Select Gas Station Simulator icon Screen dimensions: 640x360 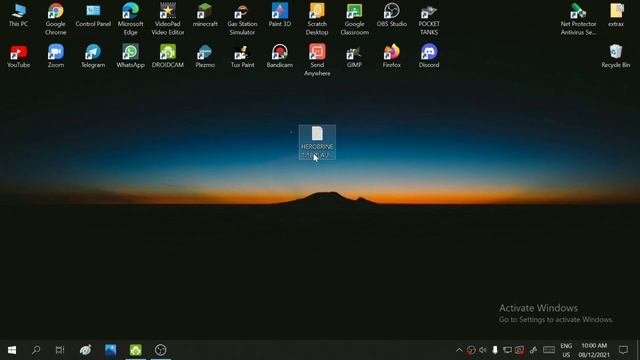[242, 19]
